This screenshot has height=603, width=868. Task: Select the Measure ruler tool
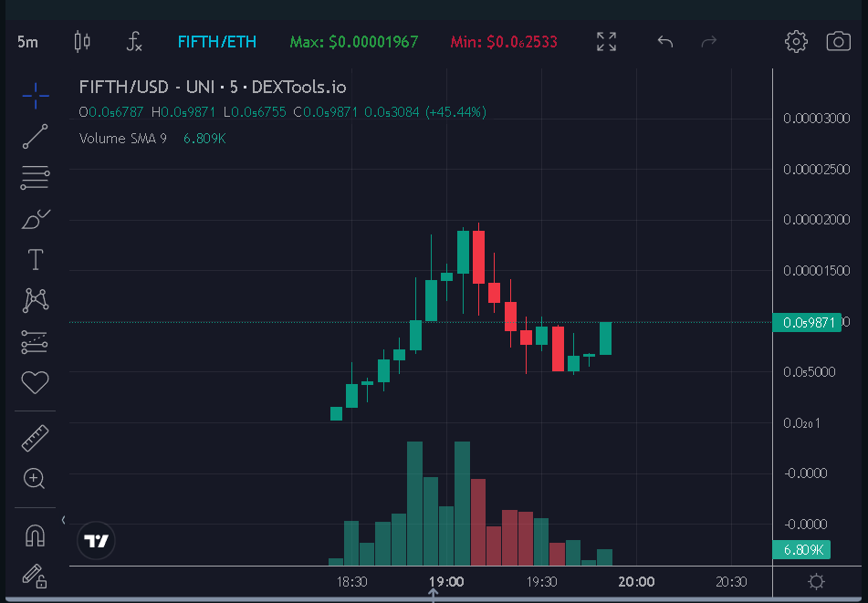pos(35,437)
